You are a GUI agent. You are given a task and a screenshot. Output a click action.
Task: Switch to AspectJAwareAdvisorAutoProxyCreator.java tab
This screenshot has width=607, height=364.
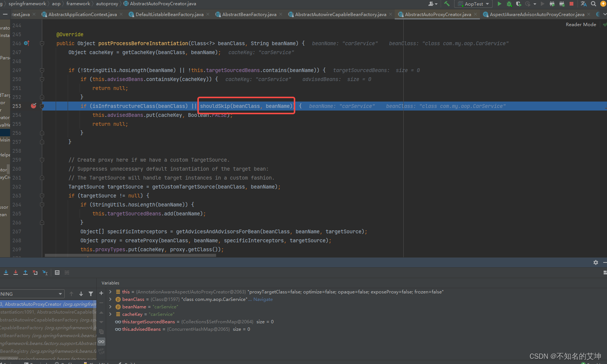tap(537, 15)
